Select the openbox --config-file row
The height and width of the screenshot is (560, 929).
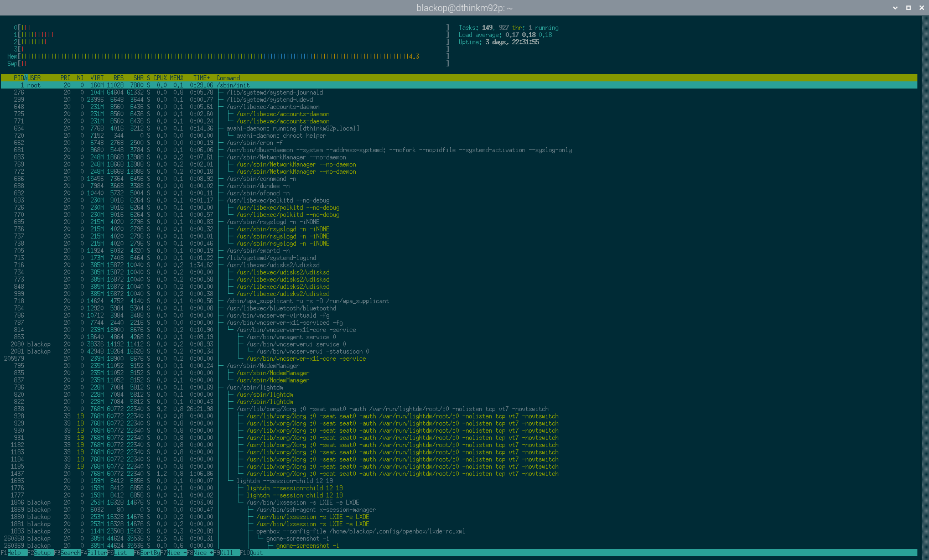pos(459,531)
